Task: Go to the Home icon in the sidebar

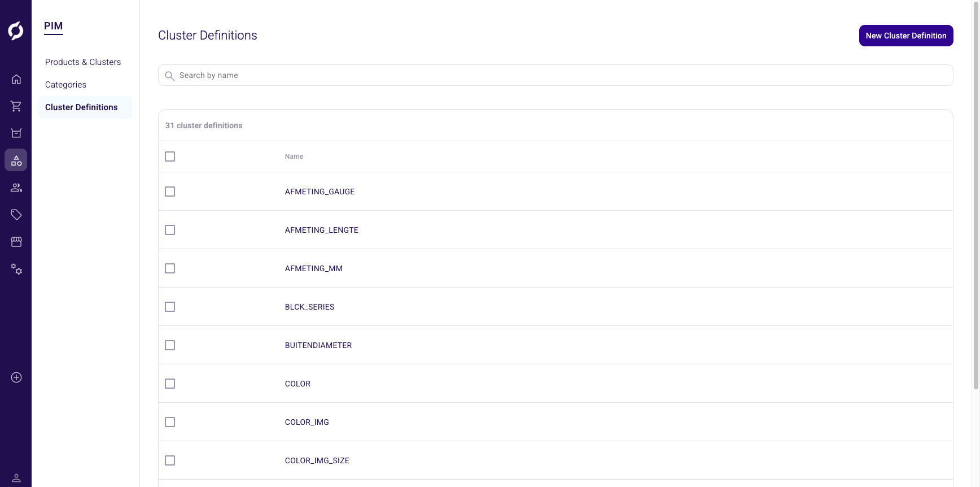Action: 16,79
